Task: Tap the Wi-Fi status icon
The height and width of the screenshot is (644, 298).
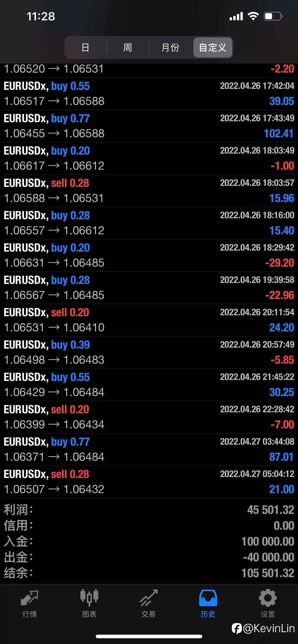Action: coord(253,16)
